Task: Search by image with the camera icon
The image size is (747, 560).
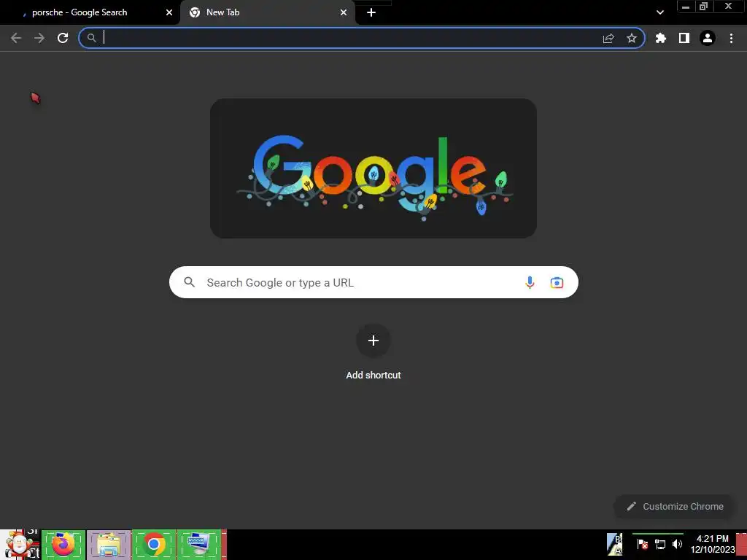Action: tap(557, 282)
